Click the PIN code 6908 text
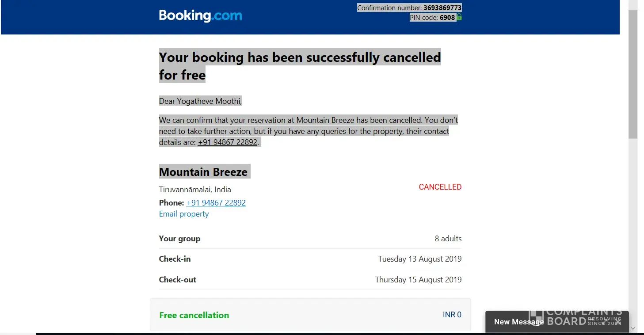This screenshot has height=335, width=644. coord(447,18)
